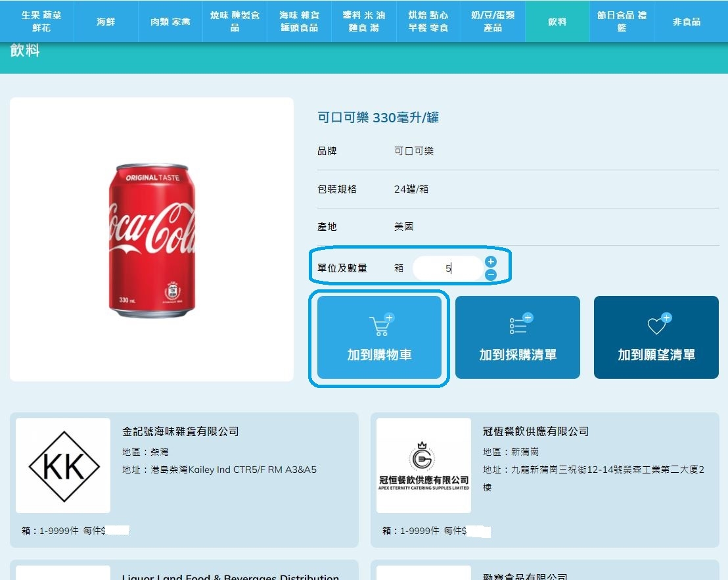This screenshot has height=580, width=728.
Task: Click the address of 金記號 in 柴灣
Action: coord(219,470)
